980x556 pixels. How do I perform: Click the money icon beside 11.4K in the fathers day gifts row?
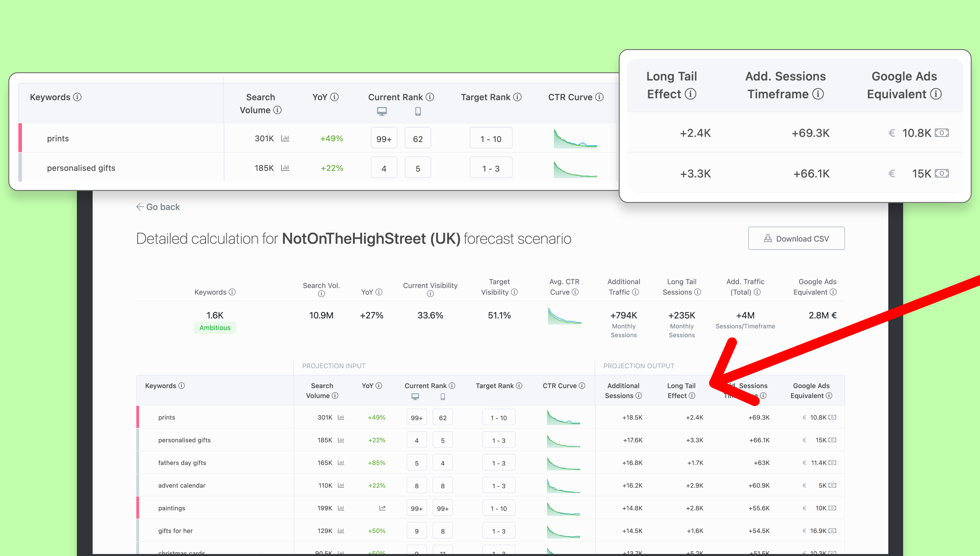[x=832, y=462]
